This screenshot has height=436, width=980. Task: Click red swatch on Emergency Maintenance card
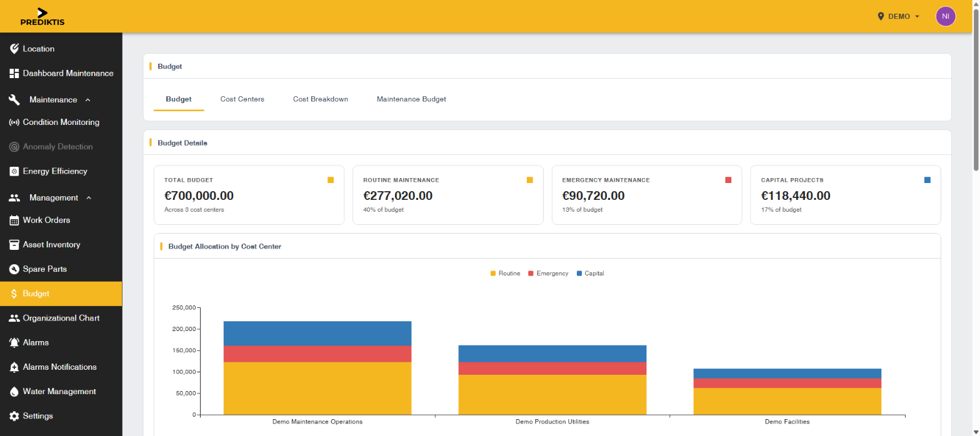[x=728, y=180]
